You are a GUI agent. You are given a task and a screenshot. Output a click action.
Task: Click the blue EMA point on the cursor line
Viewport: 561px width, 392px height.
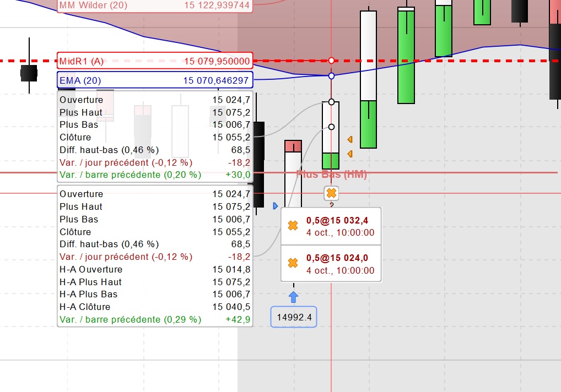pos(331,76)
